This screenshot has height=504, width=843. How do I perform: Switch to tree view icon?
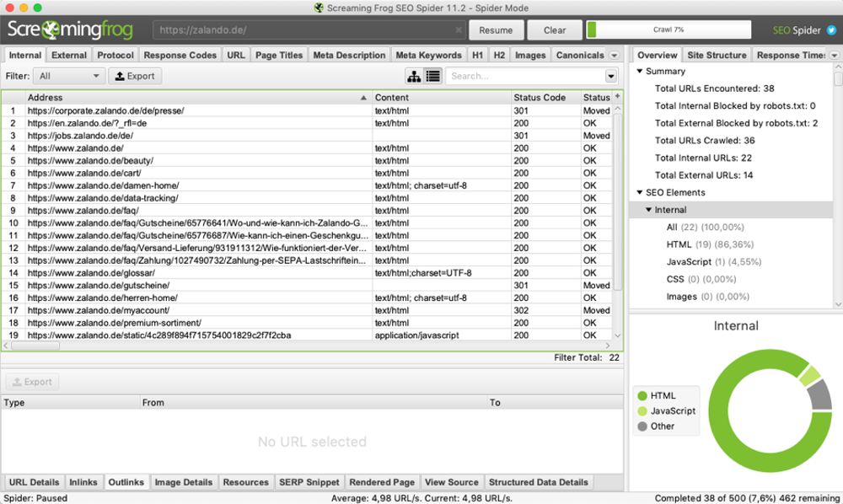[x=414, y=77]
